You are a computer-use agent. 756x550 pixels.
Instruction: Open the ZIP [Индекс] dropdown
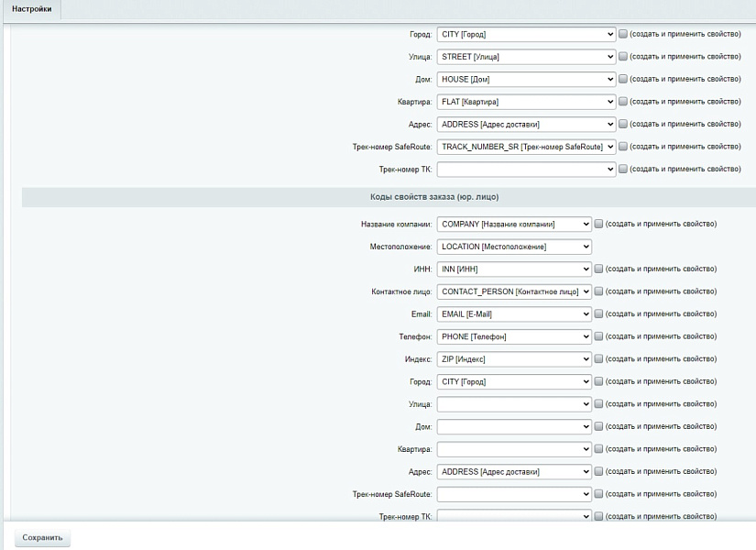(514, 359)
